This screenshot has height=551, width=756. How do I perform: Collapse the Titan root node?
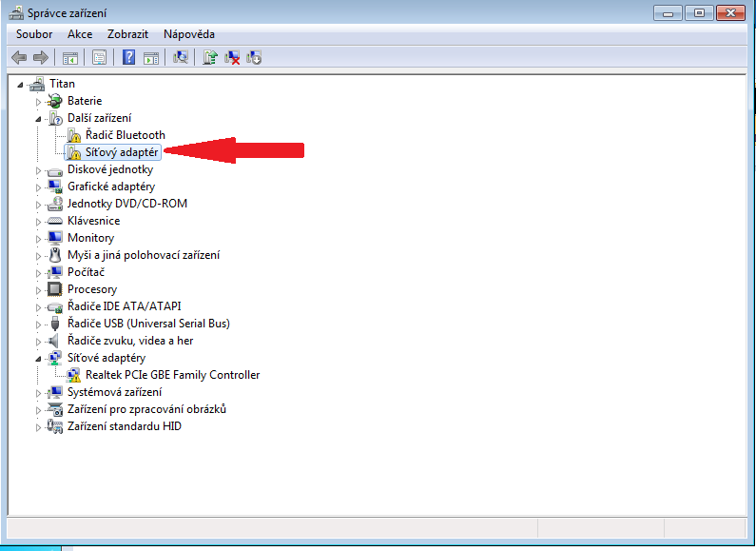20,85
